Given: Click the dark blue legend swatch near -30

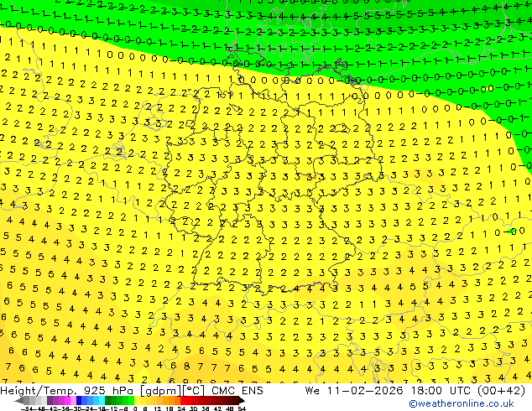Looking at the screenshot, I should coord(79,400).
